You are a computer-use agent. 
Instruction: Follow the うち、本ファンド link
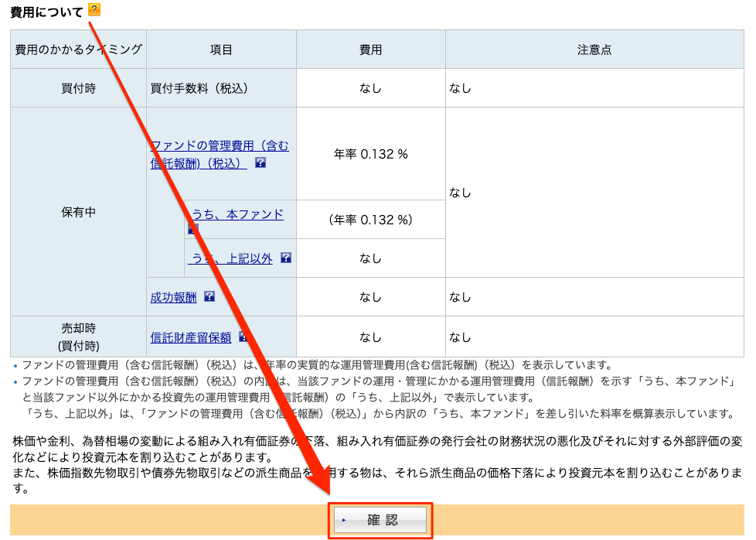click(237, 214)
